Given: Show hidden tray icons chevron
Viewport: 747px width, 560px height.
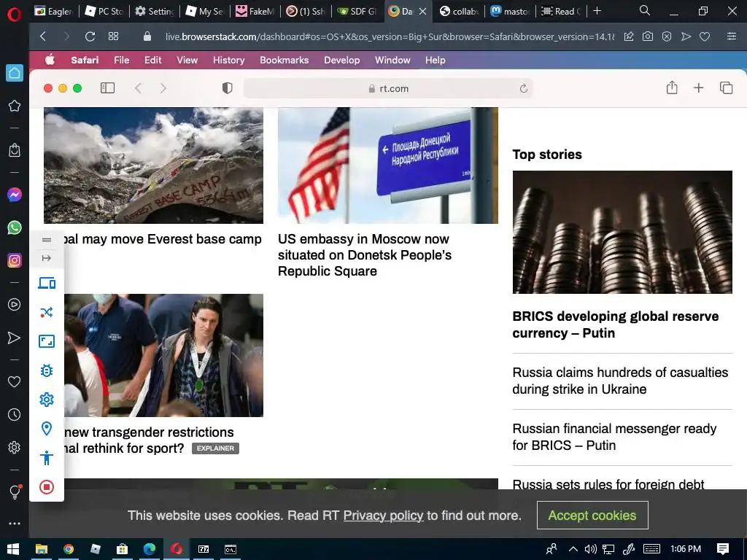Looking at the screenshot, I should pos(573,549).
